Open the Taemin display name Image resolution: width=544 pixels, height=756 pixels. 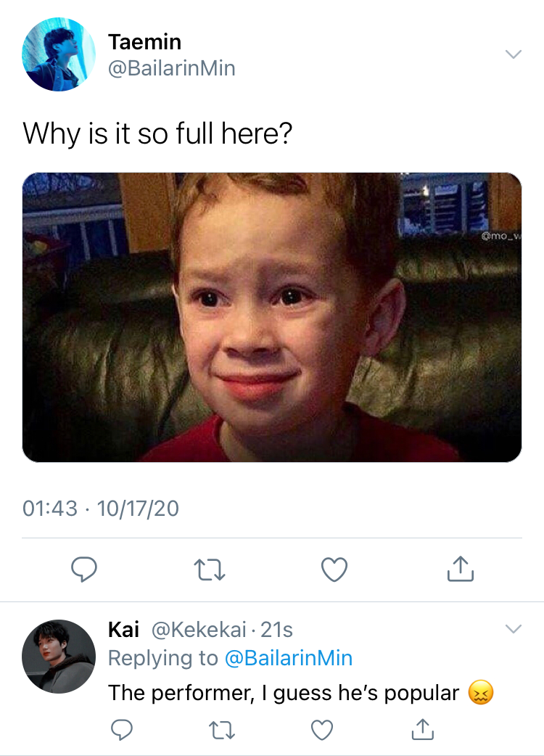point(144,42)
